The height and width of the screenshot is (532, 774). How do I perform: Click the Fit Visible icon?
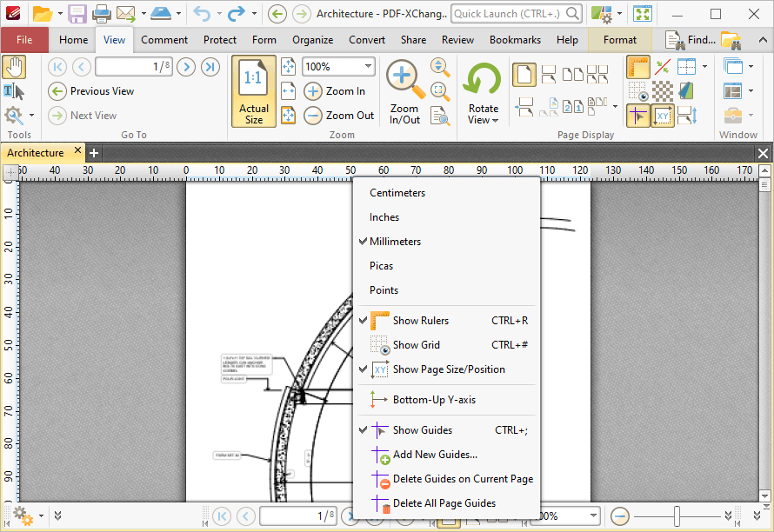coord(288,115)
